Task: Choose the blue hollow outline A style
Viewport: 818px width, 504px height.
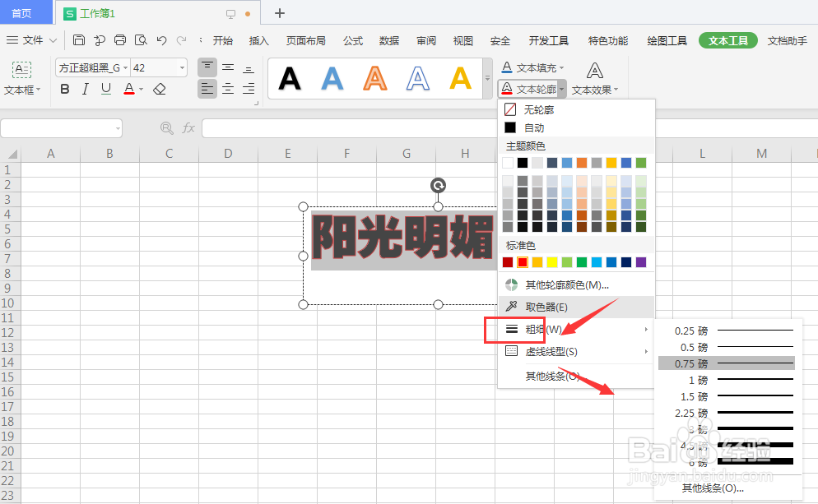Action: click(418, 79)
